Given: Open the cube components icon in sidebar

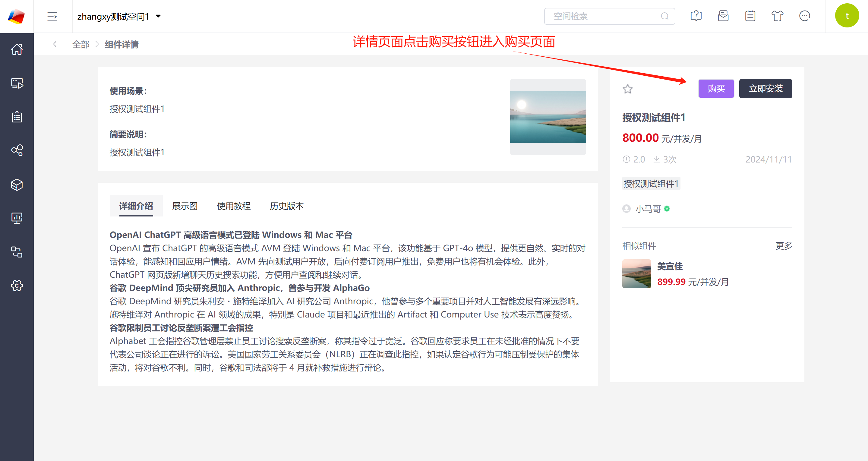Looking at the screenshot, I should tap(17, 184).
